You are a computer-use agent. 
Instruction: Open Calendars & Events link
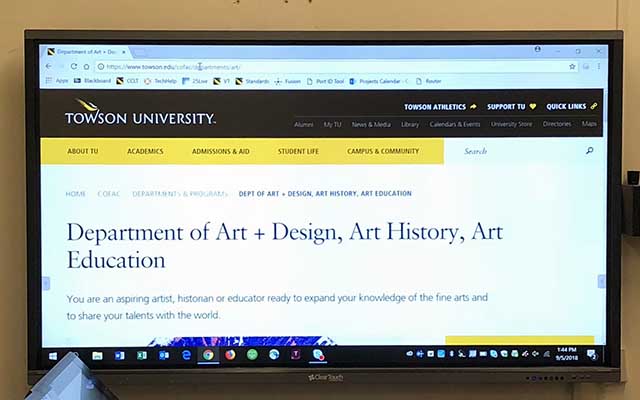455,124
